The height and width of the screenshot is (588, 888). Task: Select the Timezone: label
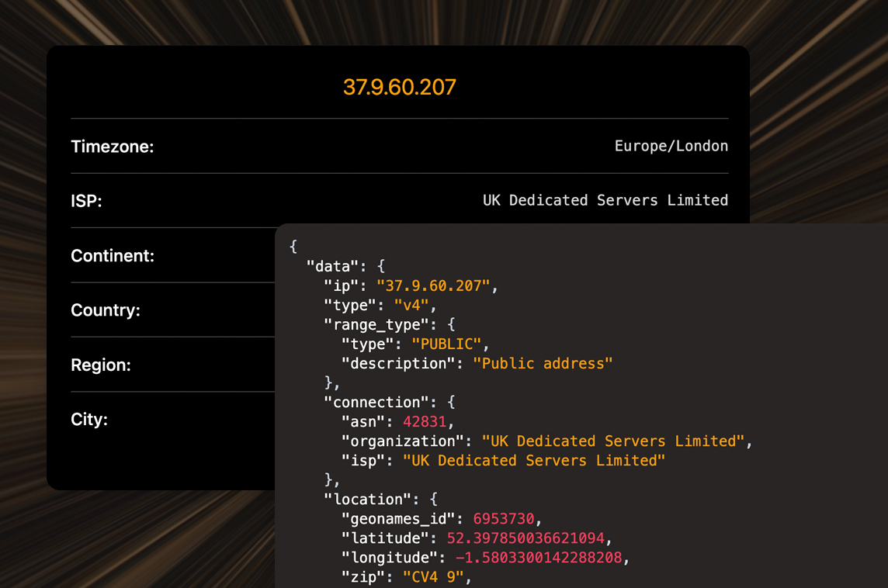pyautogui.click(x=112, y=147)
